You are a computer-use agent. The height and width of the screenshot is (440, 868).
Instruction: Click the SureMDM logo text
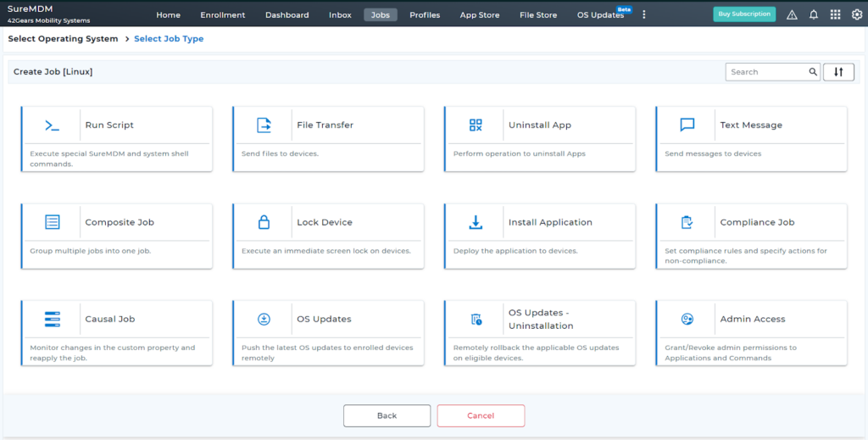[x=30, y=8]
